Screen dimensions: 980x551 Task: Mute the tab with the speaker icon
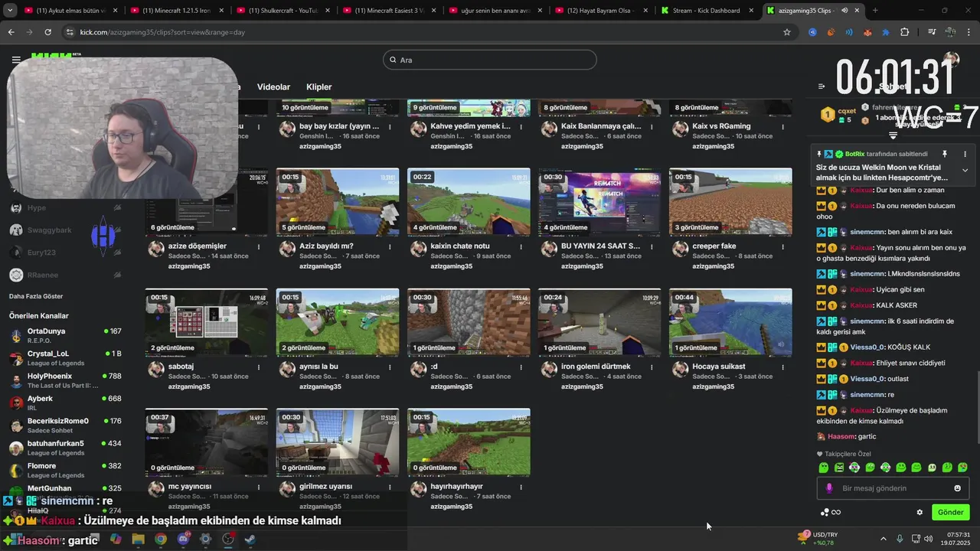pyautogui.click(x=844, y=11)
